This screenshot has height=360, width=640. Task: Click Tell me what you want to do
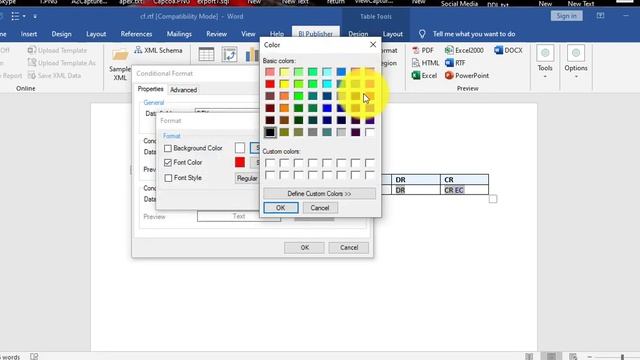click(x=474, y=34)
